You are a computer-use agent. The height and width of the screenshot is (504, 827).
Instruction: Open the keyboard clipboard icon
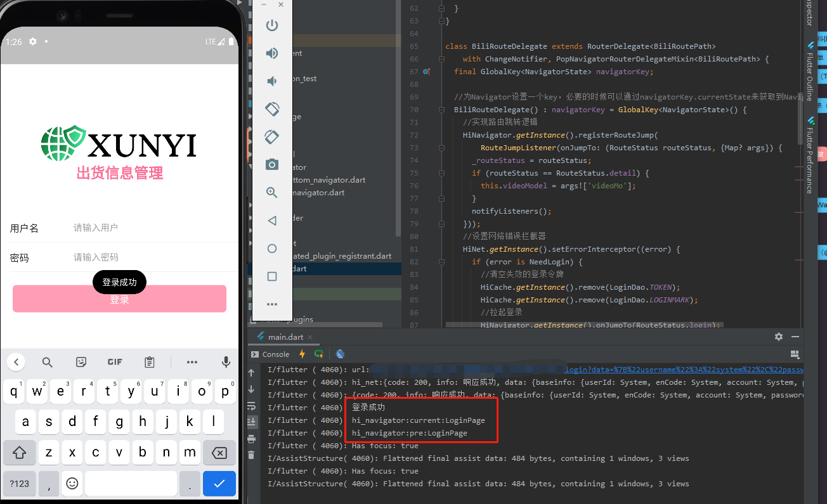tap(150, 362)
